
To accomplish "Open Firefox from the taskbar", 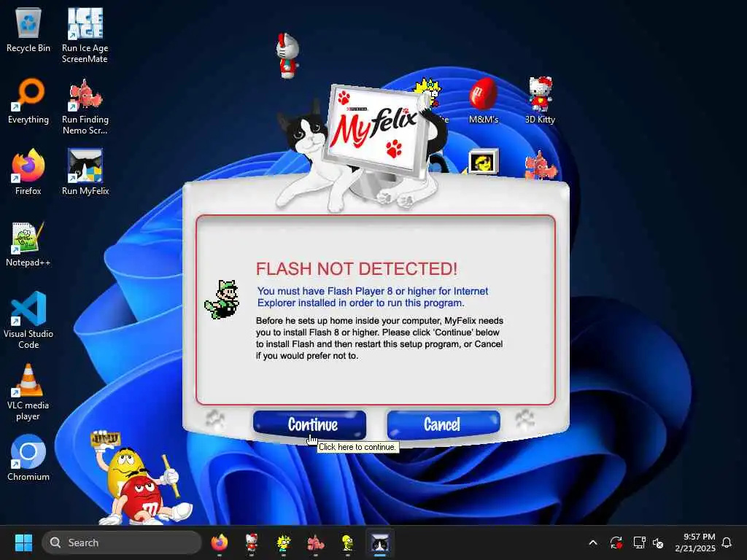I will (x=219, y=542).
